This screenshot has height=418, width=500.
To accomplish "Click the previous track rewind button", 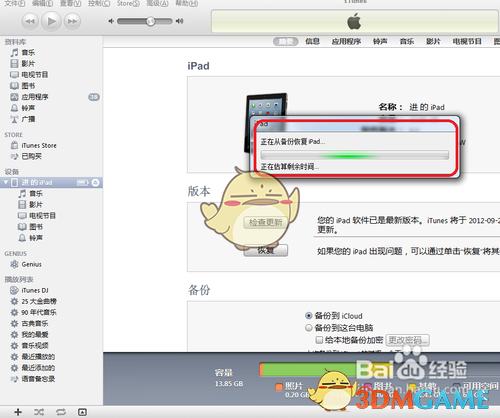I will click(x=30, y=21).
